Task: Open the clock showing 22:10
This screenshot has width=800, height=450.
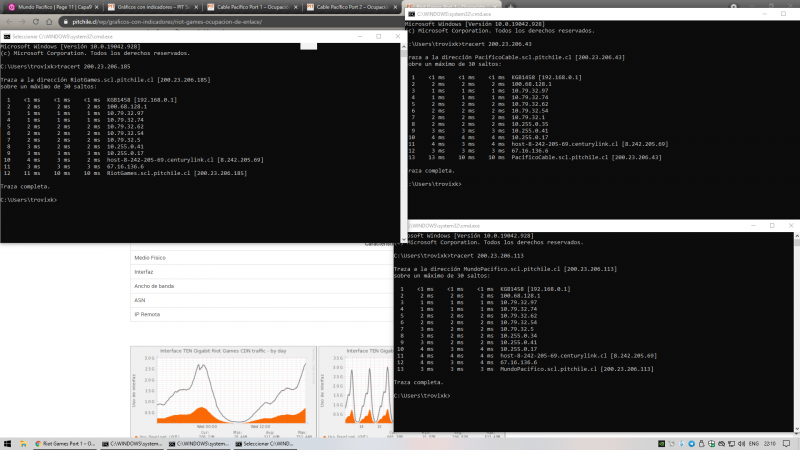Action: pyautogui.click(x=770, y=444)
